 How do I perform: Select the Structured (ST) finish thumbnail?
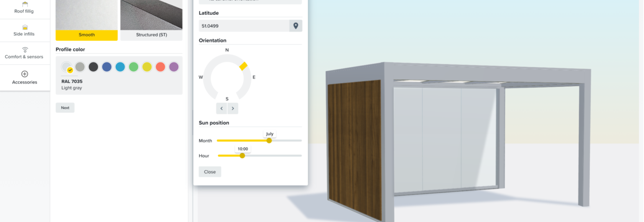[151, 20]
